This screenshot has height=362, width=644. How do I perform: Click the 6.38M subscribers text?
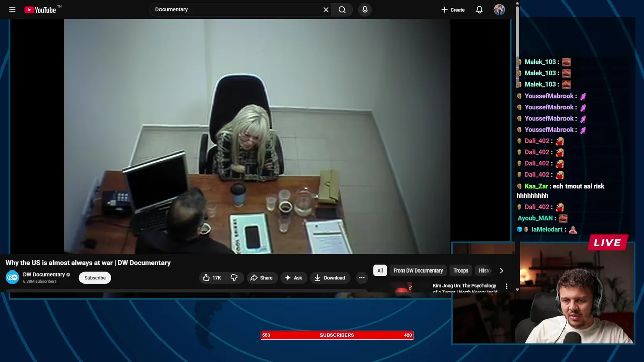(x=40, y=281)
